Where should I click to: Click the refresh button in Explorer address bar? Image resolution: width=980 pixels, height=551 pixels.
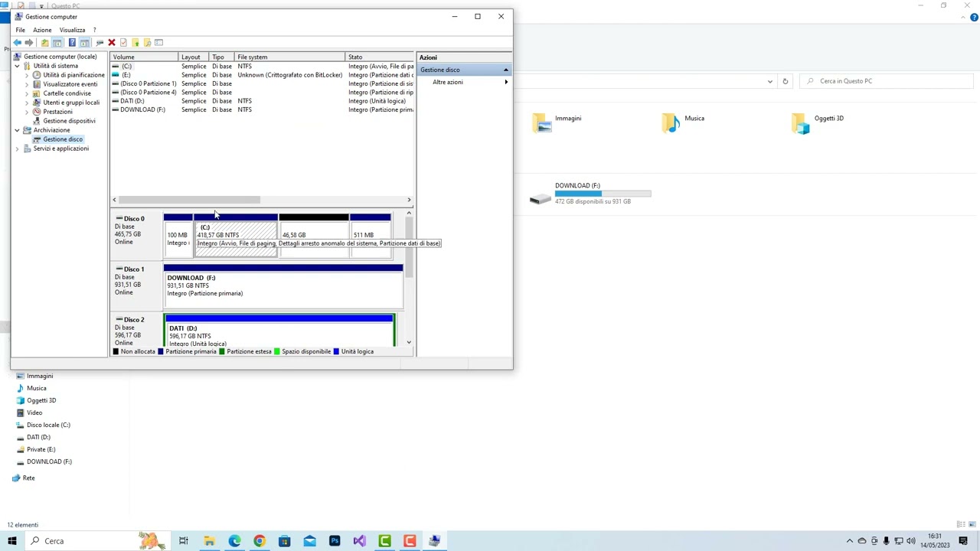[x=785, y=81]
